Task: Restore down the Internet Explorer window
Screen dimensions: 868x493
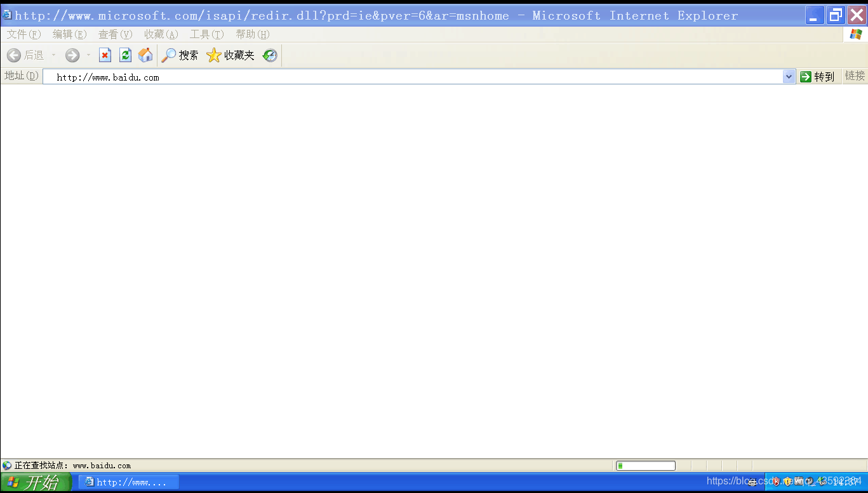Action: pyautogui.click(x=836, y=15)
